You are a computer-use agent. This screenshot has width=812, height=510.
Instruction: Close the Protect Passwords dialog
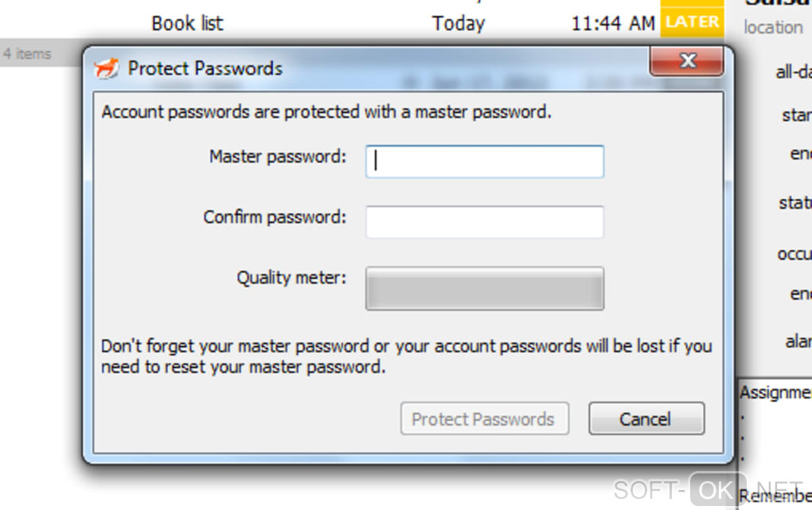pyautogui.click(x=686, y=61)
